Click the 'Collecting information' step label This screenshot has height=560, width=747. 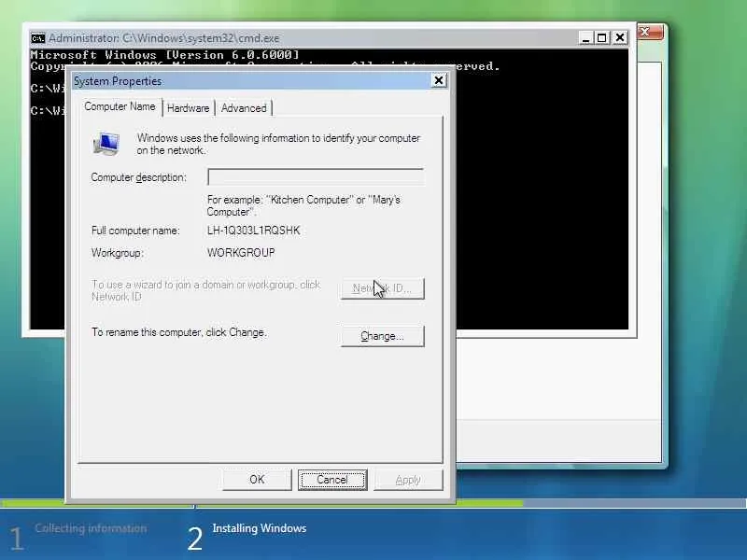pyautogui.click(x=91, y=528)
